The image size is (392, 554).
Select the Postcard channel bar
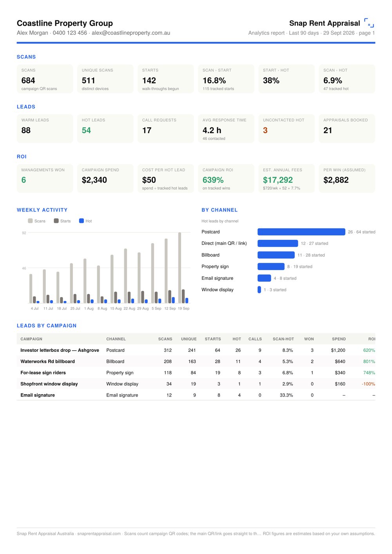coord(301,232)
